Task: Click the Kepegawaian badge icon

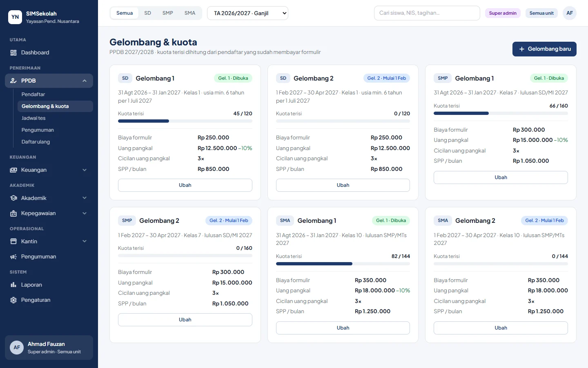Action: click(x=13, y=213)
